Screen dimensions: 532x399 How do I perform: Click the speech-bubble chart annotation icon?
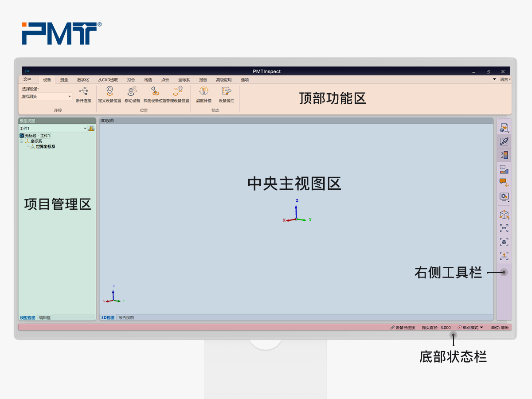[x=504, y=169]
